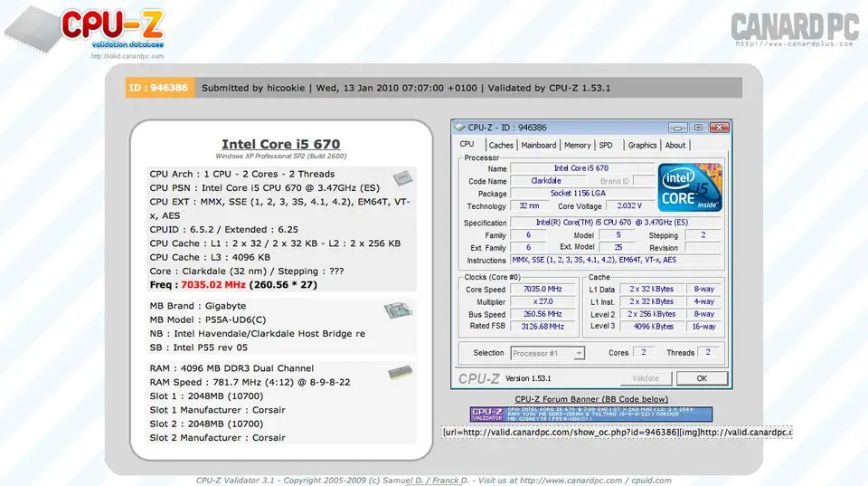Image resolution: width=868 pixels, height=486 pixels.
Task: Click the BB code URL text field
Action: 616,432
